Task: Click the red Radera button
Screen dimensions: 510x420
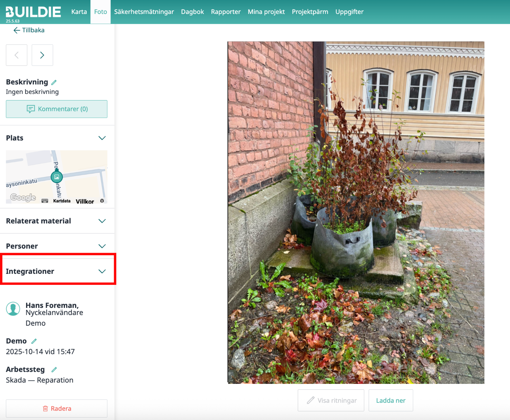Action: click(x=57, y=408)
